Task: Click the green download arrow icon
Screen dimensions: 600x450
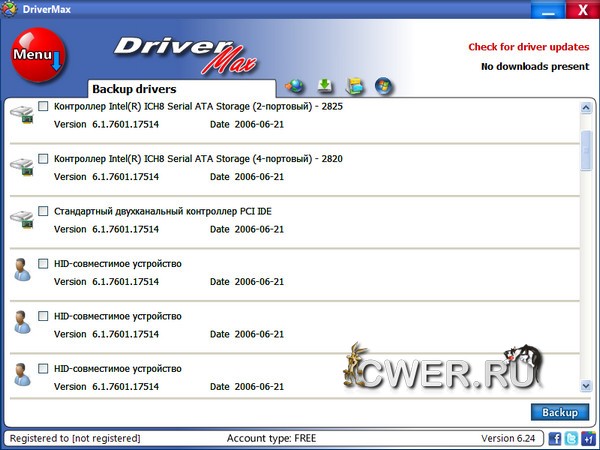Action: point(324,85)
